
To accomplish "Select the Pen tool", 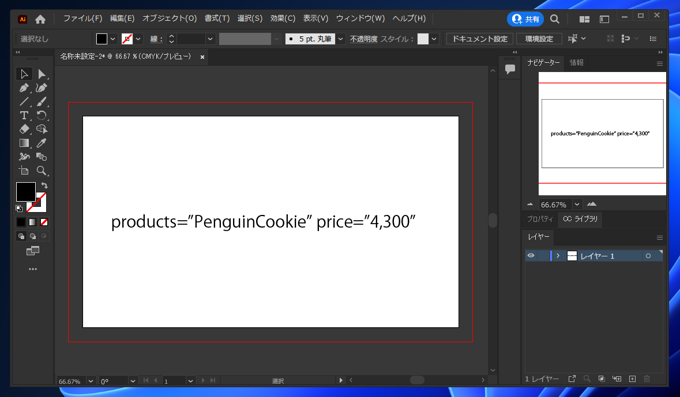I will pyautogui.click(x=24, y=88).
